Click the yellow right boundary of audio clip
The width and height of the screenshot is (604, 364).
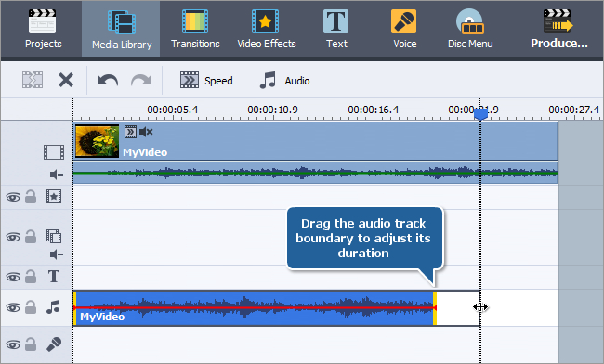coord(435,308)
